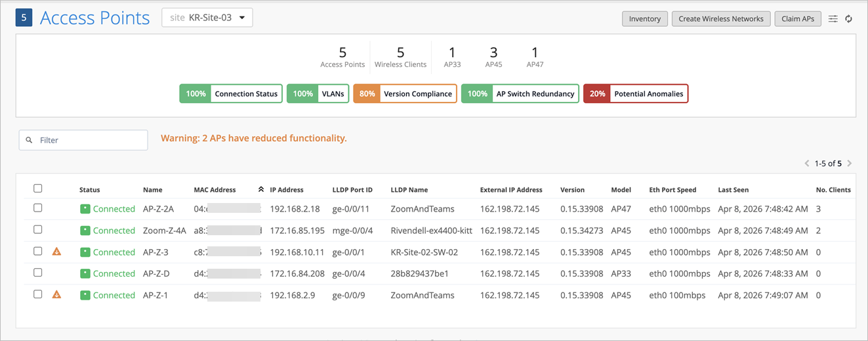This screenshot has width=868, height=341.
Task: Select the AP-Z-D row checkbox
Action: (x=38, y=273)
